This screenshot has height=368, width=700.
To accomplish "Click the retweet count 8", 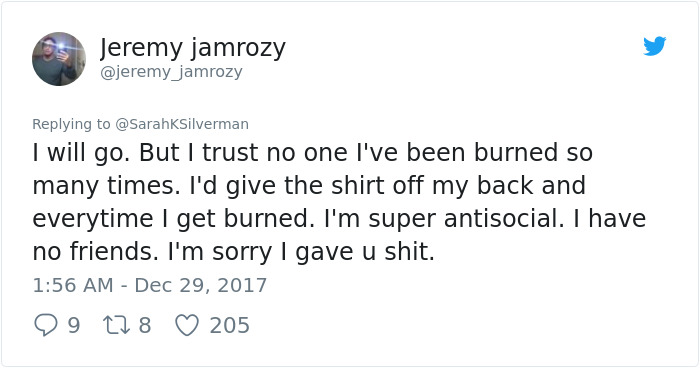I will tap(145, 325).
